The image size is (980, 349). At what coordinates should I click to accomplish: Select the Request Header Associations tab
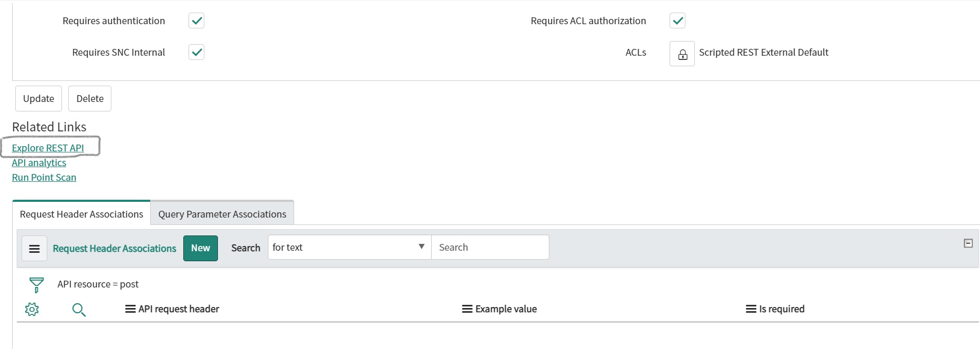(81, 214)
